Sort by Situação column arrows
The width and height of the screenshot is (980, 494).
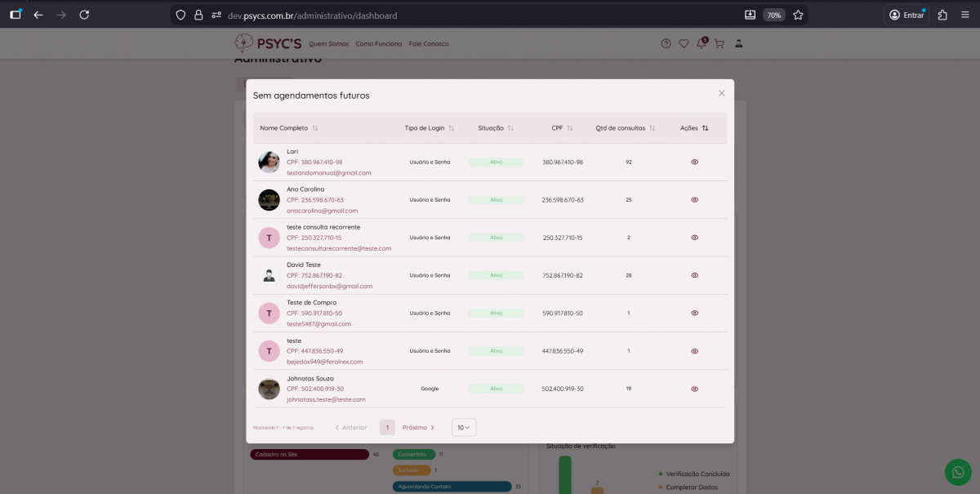[510, 128]
